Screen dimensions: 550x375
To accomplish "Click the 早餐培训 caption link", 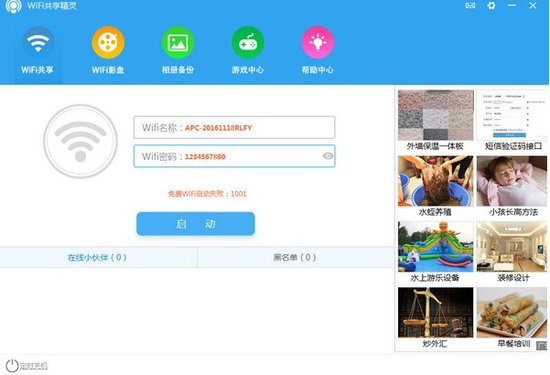I will (514, 344).
